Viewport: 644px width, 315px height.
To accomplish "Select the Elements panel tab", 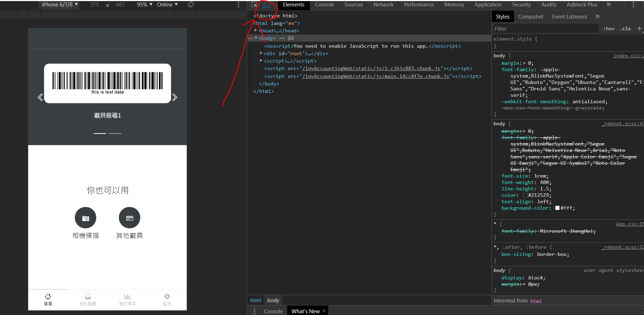I will (x=294, y=5).
